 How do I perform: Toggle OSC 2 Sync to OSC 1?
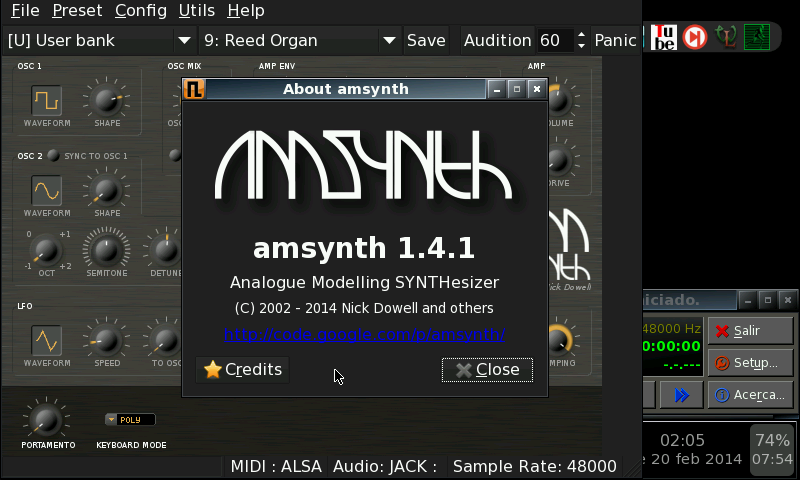tap(53, 156)
